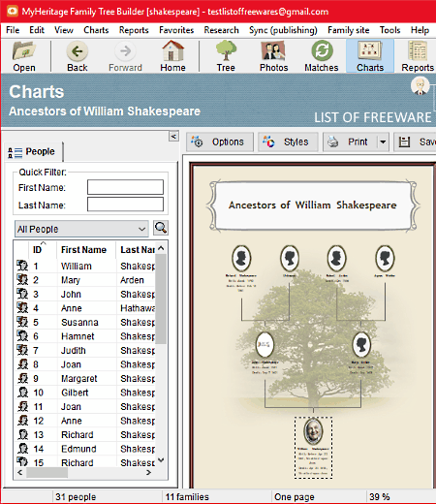Click the horizontal scroll left arrow
Image resolution: width=436 pixels, height=504 pixels.
coord(20,473)
